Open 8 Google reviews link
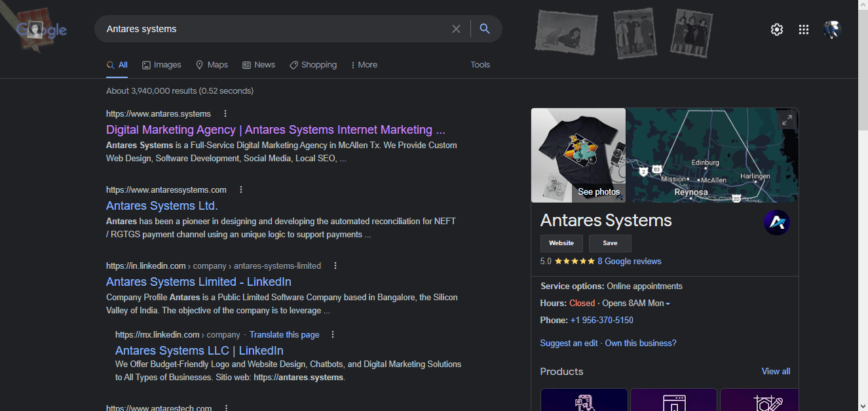This screenshot has width=868, height=411. [x=630, y=261]
